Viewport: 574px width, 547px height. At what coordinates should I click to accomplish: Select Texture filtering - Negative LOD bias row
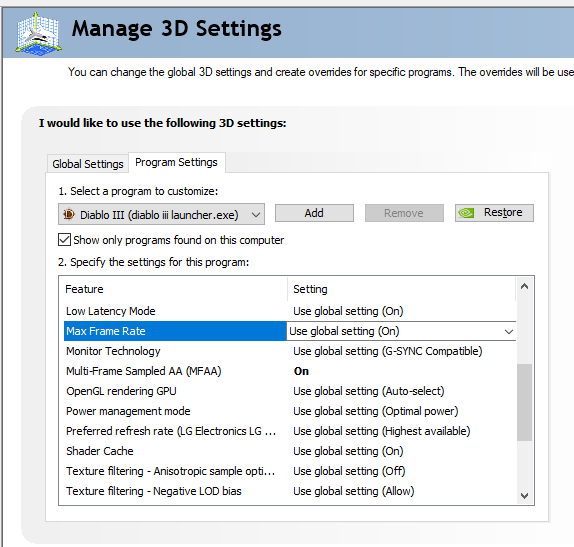tap(290, 491)
